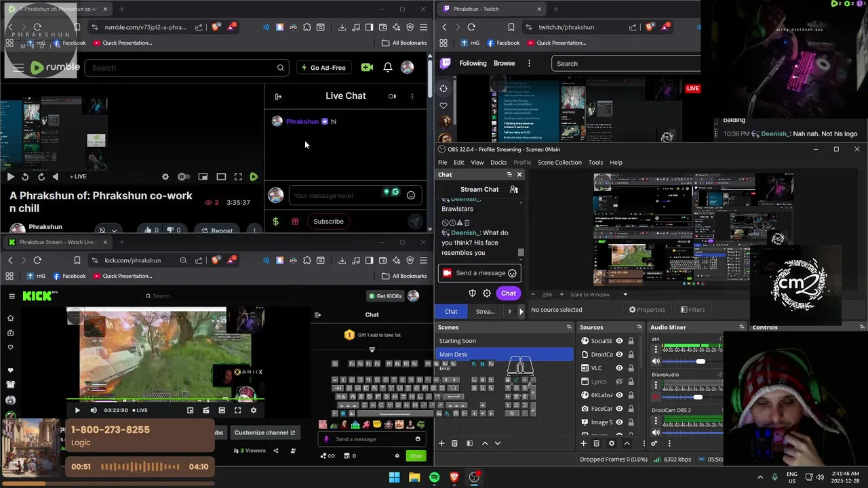Collapse the Kick chat panel
Screen dimensions: 868x488
317,315
